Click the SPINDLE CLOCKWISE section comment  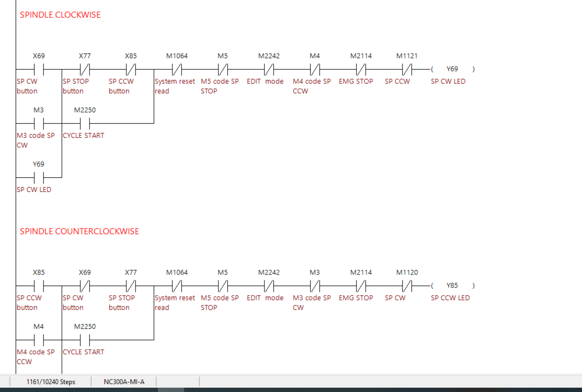60,15
